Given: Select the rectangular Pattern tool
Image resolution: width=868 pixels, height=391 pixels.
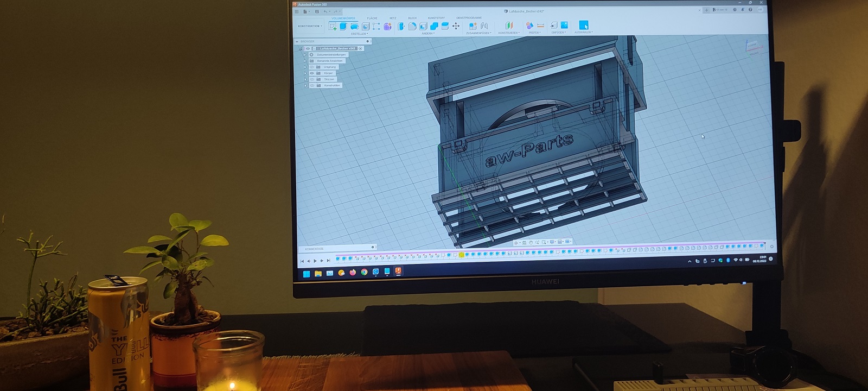Looking at the screenshot, I should (376, 26).
